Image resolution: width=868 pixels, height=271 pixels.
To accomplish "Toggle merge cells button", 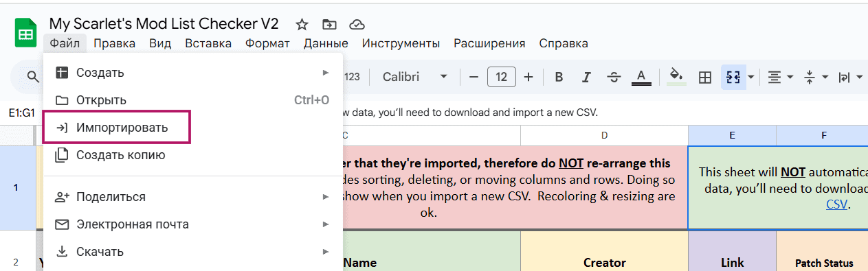I will point(733,77).
